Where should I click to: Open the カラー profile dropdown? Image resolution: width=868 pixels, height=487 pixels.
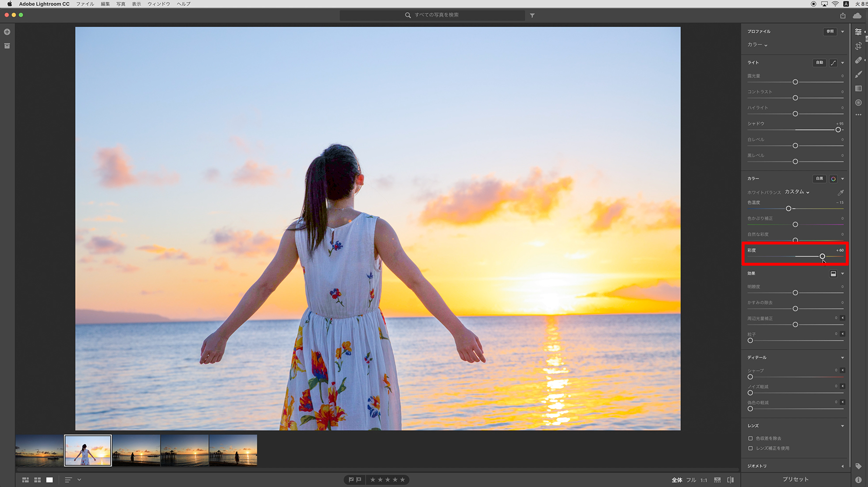[x=757, y=45]
